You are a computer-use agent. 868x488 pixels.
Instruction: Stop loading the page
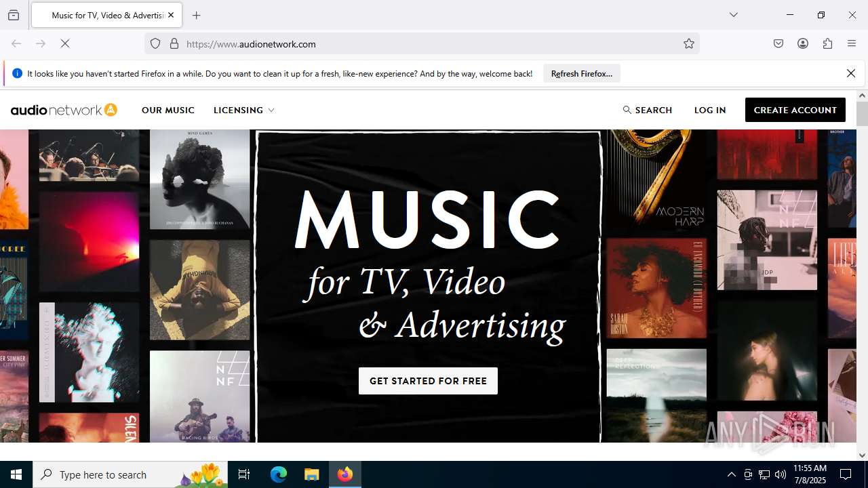(x=65, y=43)
